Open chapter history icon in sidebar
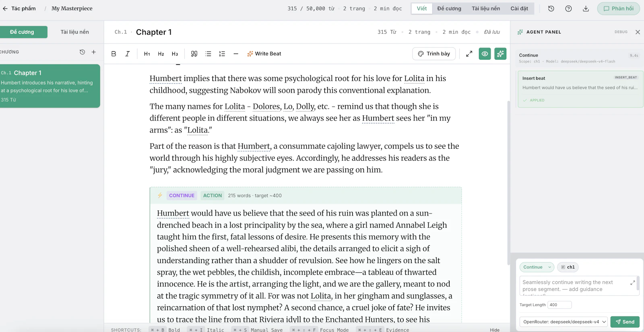The image size is (644, 332). 82,52
